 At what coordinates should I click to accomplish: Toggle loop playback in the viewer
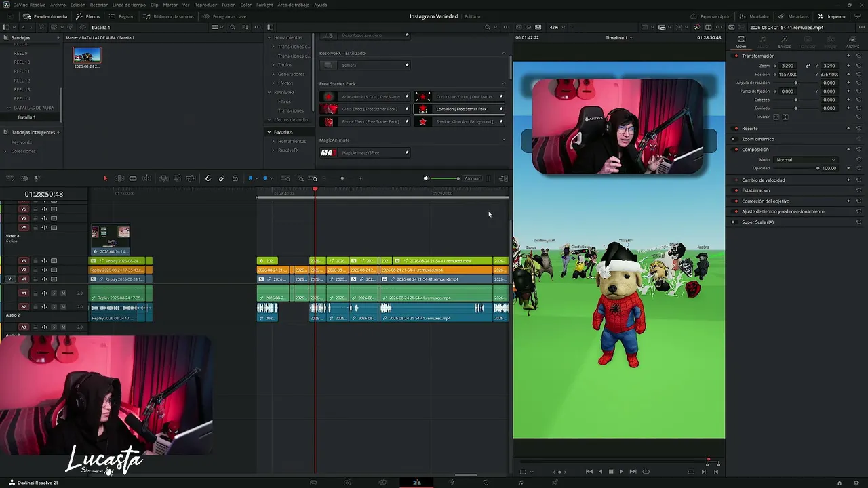[x=646, y=472]
